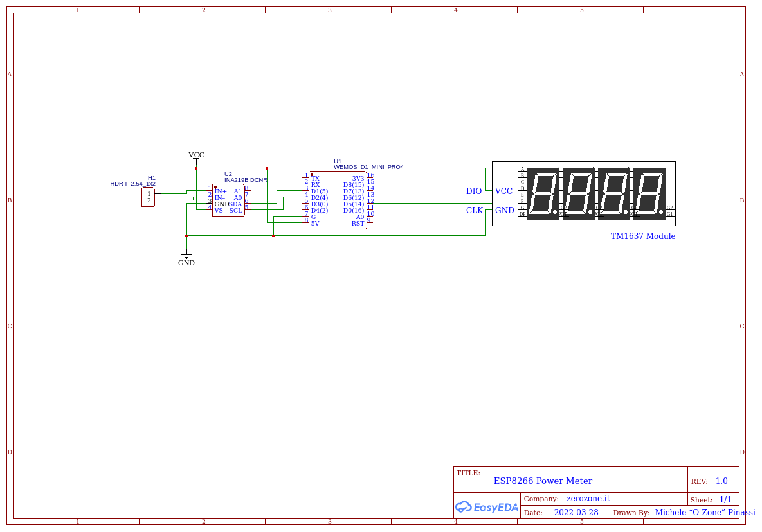
Task: Click the CLK label beside the display
Action: tap(475, 210)
